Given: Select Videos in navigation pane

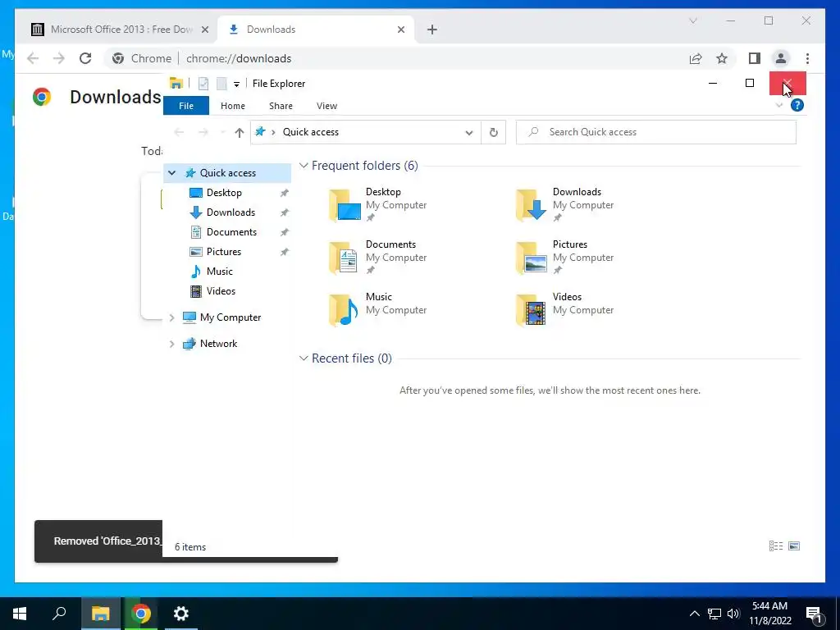Looking at the screenshot, I should click(x=221, y=291).
